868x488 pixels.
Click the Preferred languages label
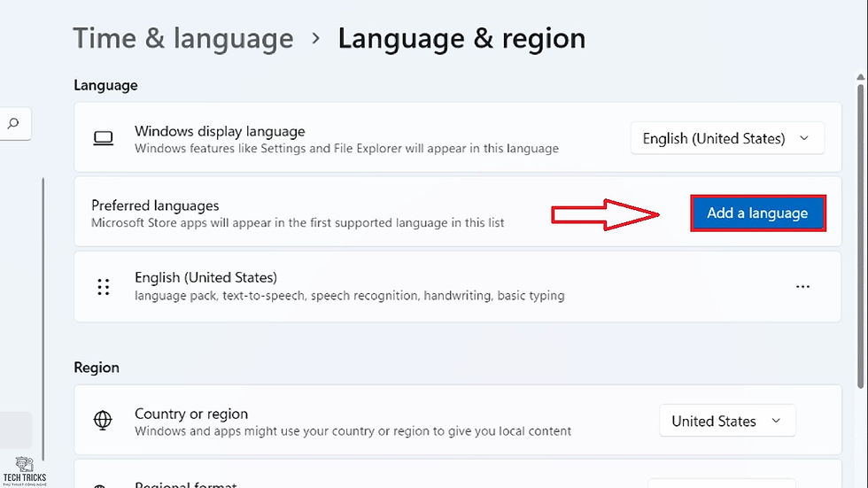(x=155, y=205)
